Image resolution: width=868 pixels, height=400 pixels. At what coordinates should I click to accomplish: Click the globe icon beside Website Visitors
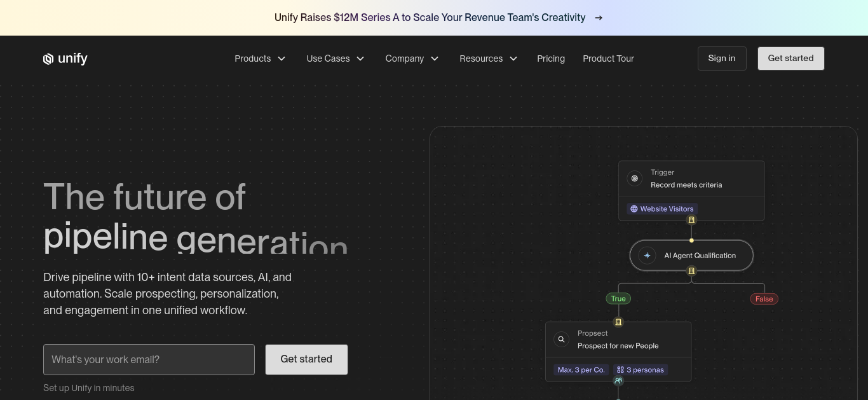(x=634, y=209)
